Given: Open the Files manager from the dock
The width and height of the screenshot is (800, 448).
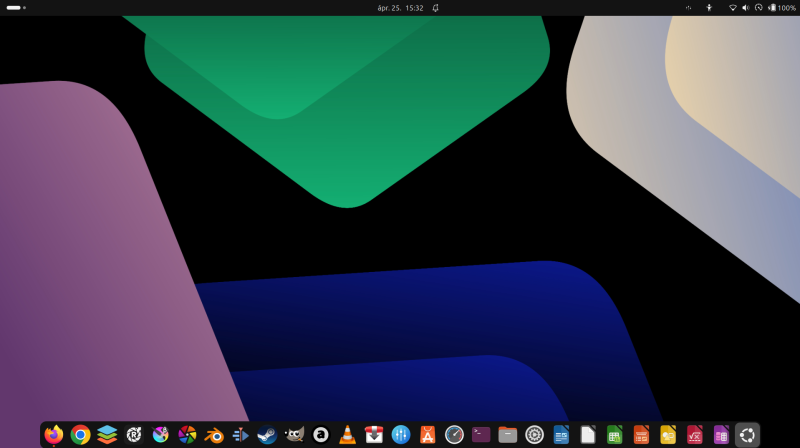Looking at the screenshot, I should tap(508, 434).
